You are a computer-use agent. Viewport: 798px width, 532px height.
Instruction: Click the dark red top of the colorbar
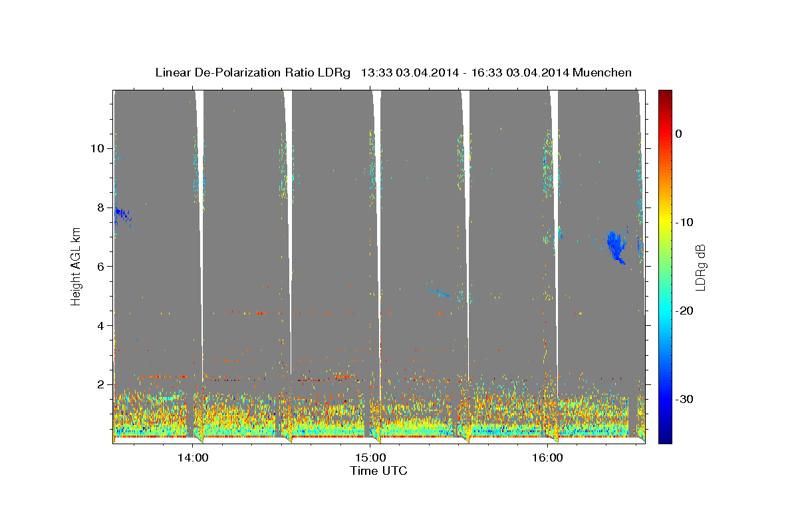(665, 96)
